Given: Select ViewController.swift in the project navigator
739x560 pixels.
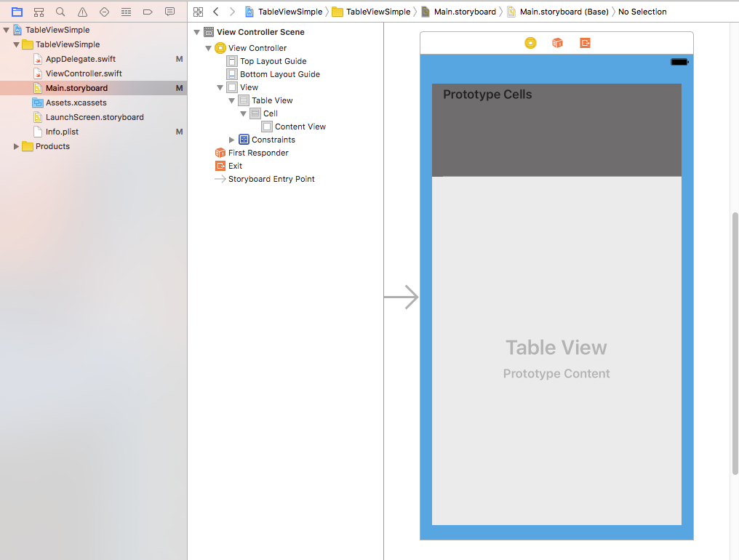Looking at the screenshot, I should coord(82,73).
